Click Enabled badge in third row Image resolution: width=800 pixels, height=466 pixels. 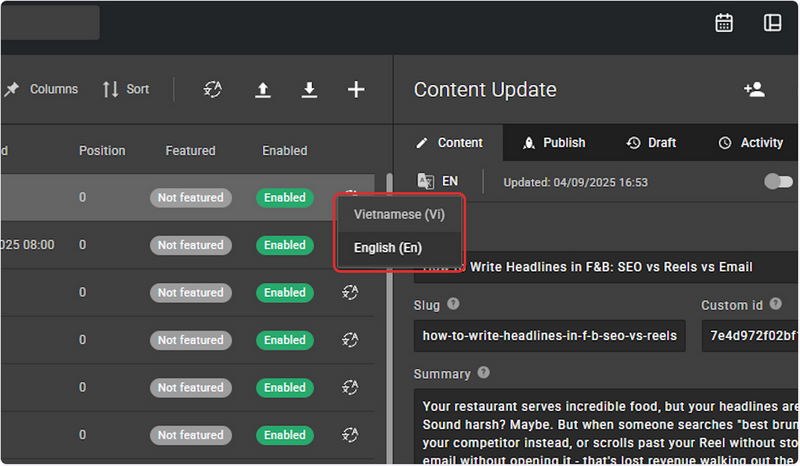pyautogui.click(x=285, y=292)
